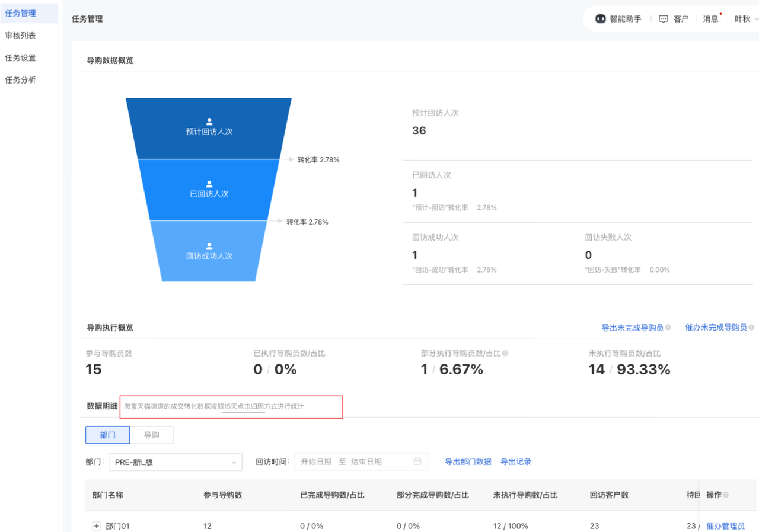Click the 客户 chat bubble icon
759x532 pixels.
664,19
